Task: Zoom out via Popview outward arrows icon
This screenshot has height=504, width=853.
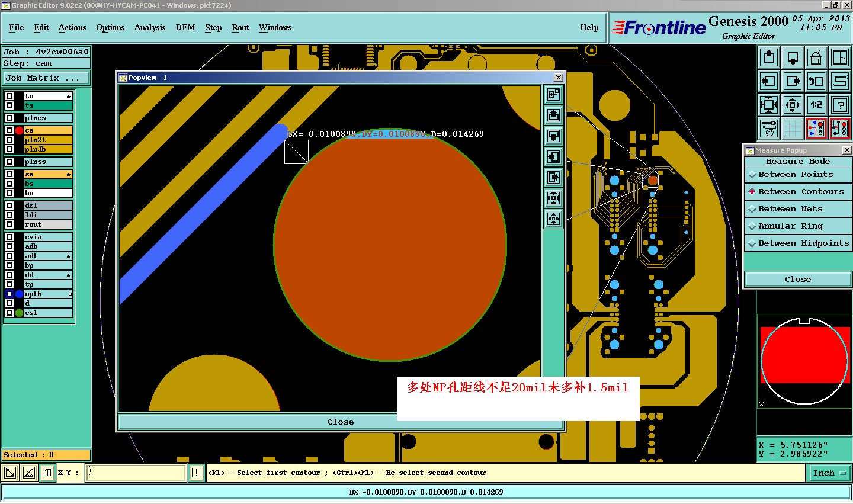Action: [553, 219]
